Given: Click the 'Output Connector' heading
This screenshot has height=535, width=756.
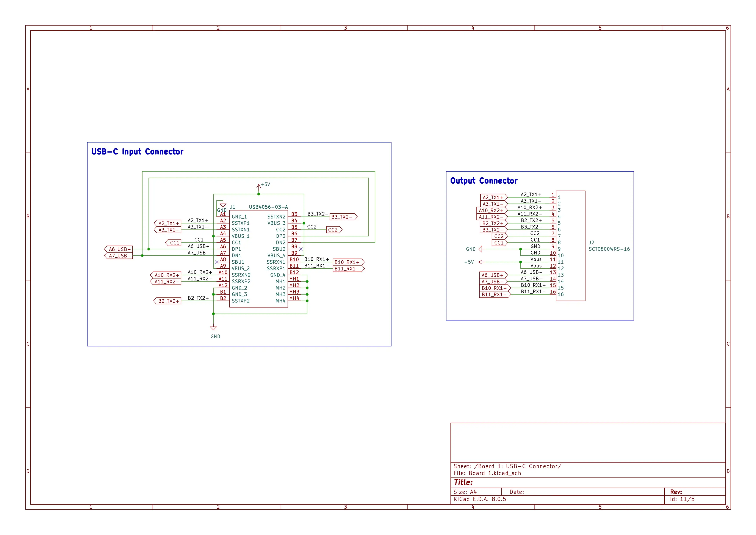Looking at the screenshot, I should 484,181.
